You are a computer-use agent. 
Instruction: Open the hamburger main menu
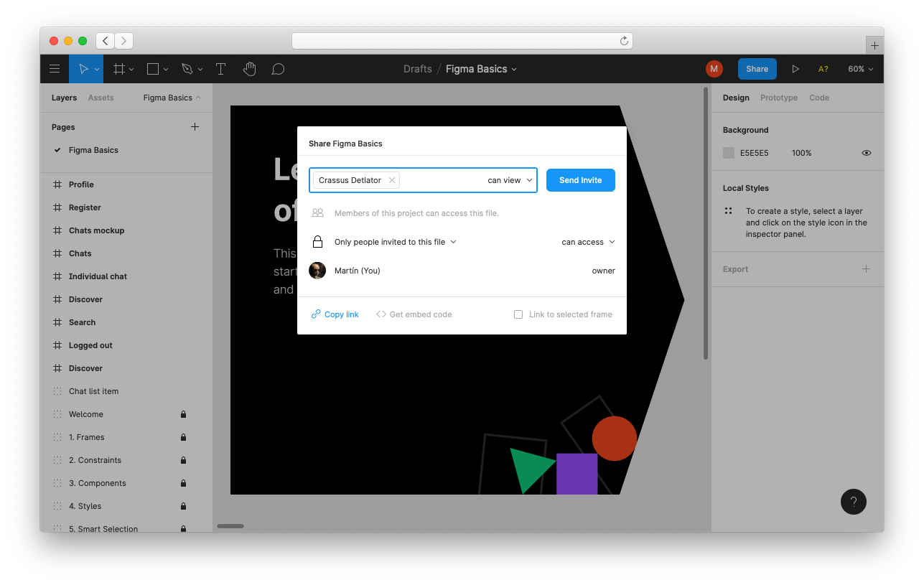tap(55, 69)
